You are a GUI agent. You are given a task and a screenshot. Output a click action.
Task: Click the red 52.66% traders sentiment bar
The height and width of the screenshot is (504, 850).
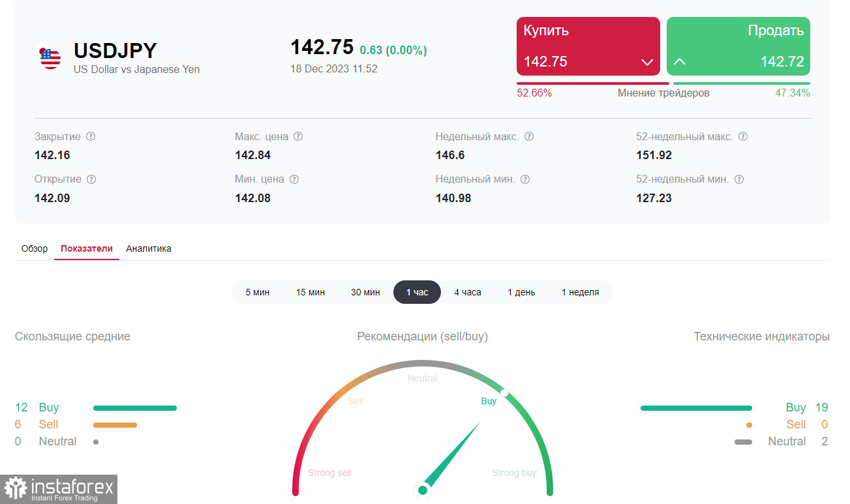(x=593, y=83)
